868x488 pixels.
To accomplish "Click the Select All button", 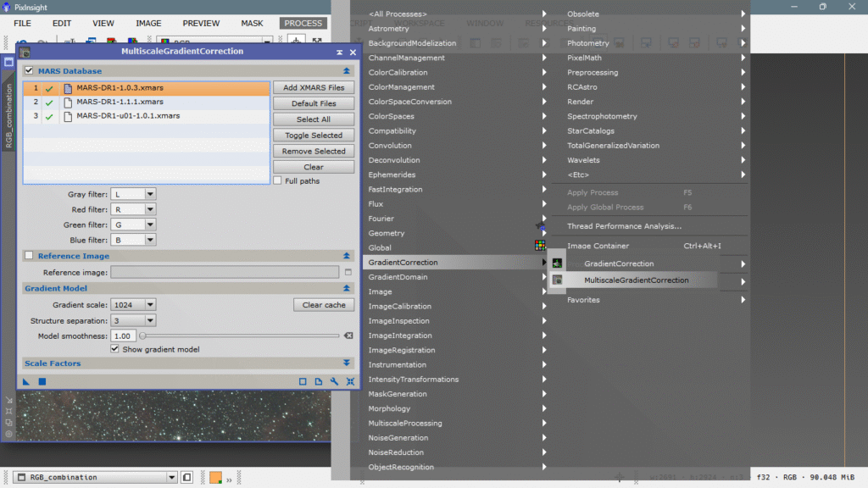I will (x=314, y=119).
